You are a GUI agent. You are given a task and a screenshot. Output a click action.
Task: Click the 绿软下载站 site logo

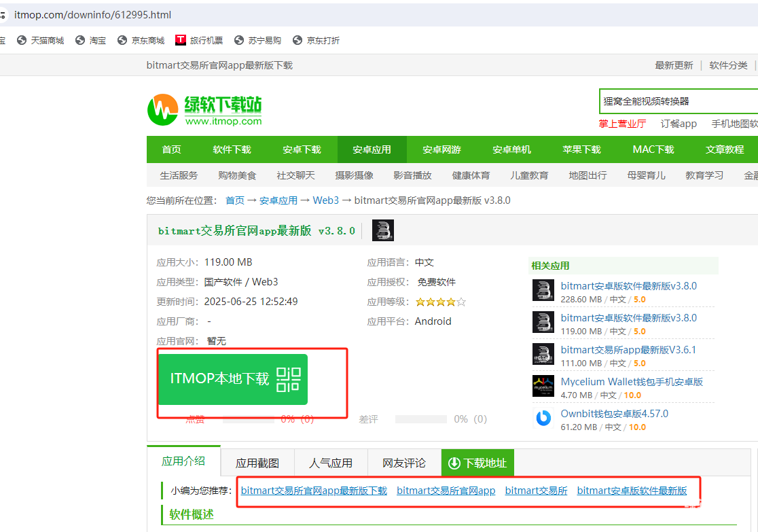click(204, 109)
